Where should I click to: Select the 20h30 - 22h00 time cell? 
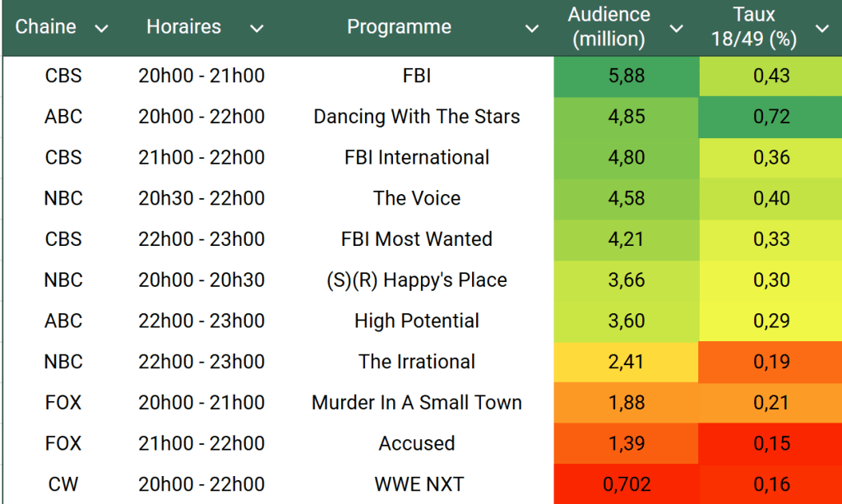coord(201,198)
